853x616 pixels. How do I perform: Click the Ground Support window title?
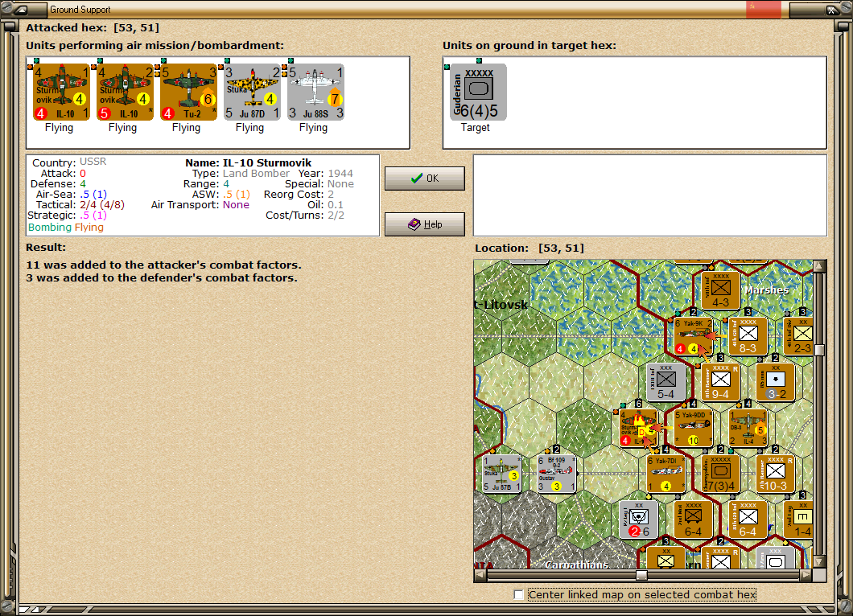80,9
